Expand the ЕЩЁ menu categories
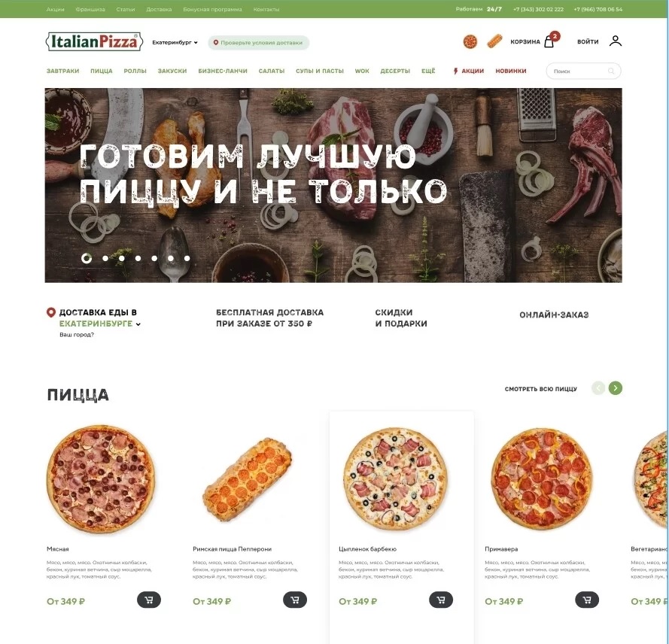This screenshot has width=669, height=644. pos(428,71)
